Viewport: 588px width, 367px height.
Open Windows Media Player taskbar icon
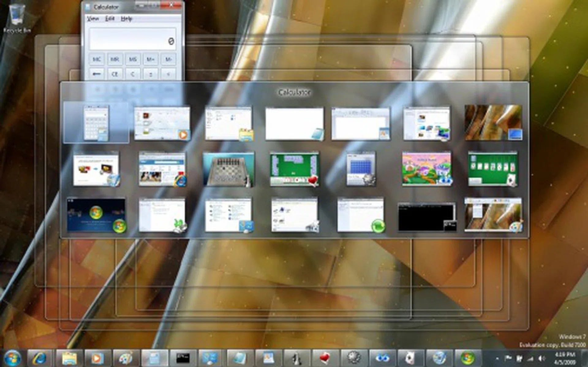pos(97,357)
